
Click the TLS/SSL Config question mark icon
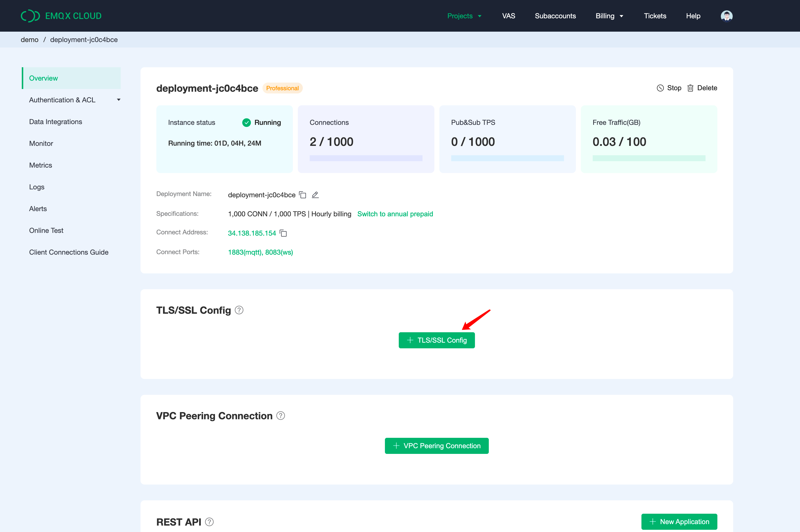click(x=240, y=310)
